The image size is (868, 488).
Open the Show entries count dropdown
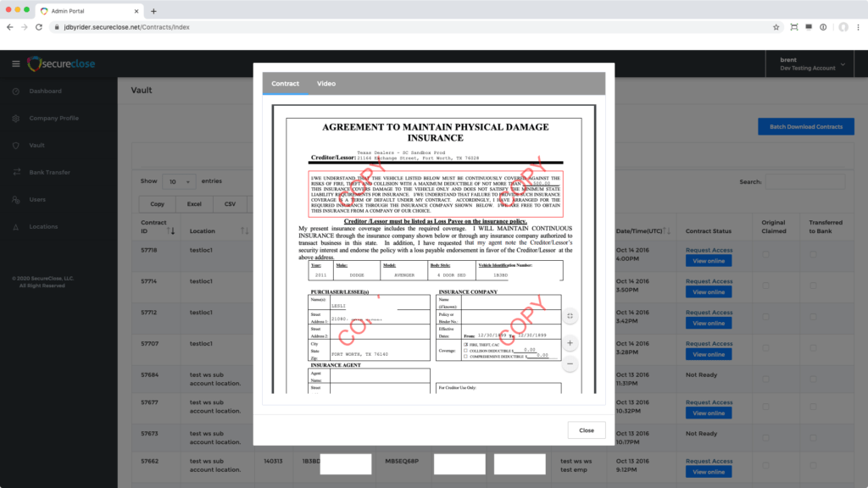[178, 181]
